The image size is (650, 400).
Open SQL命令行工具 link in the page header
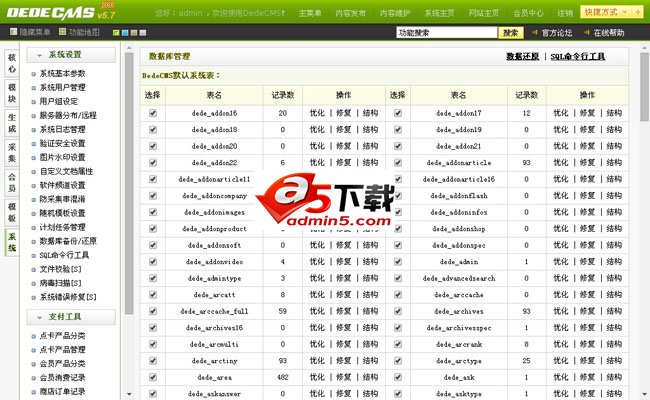577,56
